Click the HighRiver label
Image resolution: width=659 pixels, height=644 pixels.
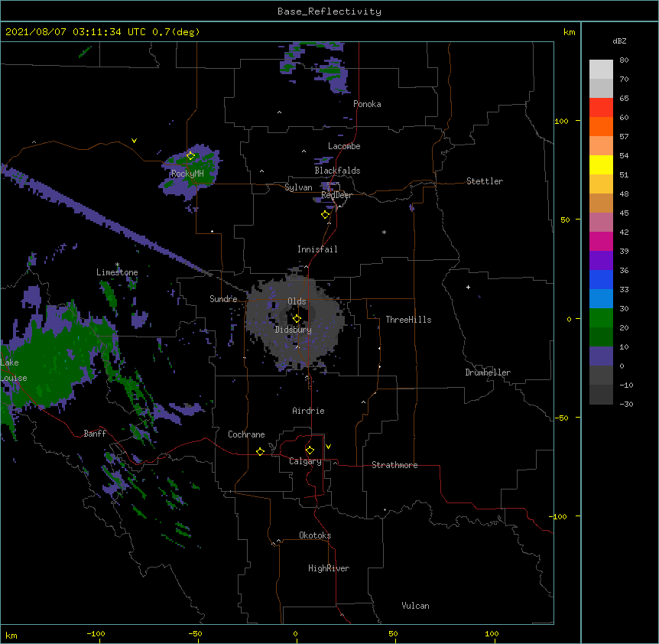coord(329,568)
